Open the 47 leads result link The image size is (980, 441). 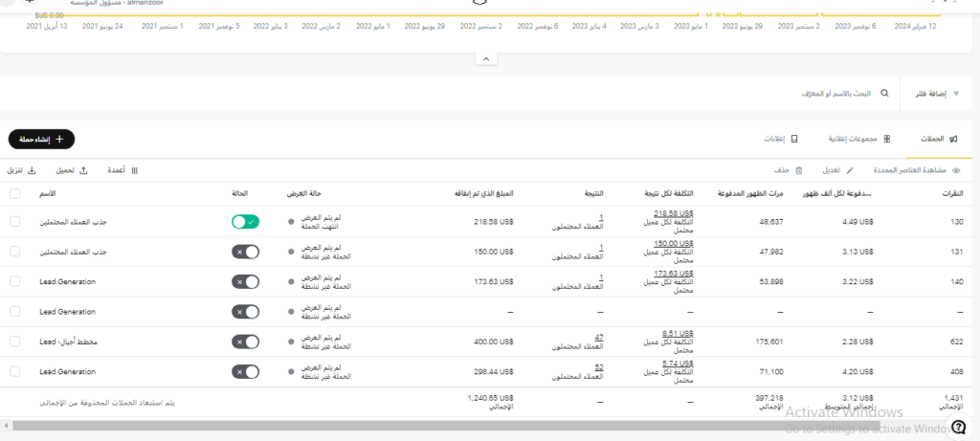point(598,337)
